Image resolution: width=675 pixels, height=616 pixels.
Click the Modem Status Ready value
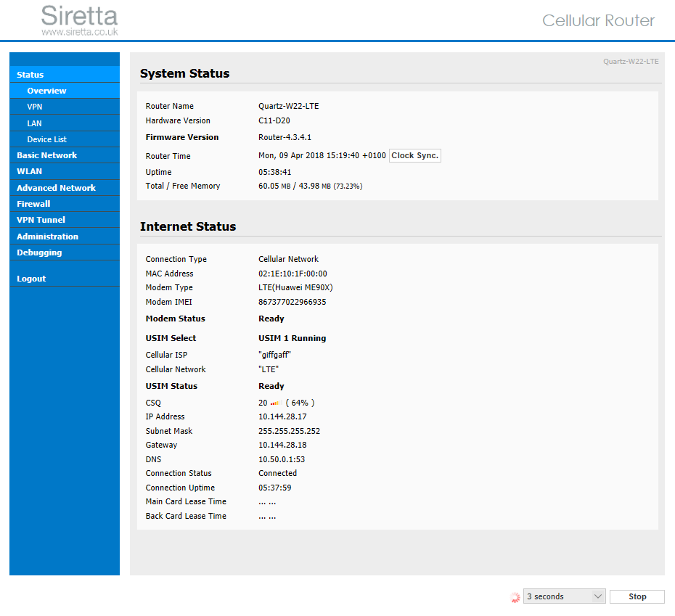pyautogui.click(x=271, y=319)
